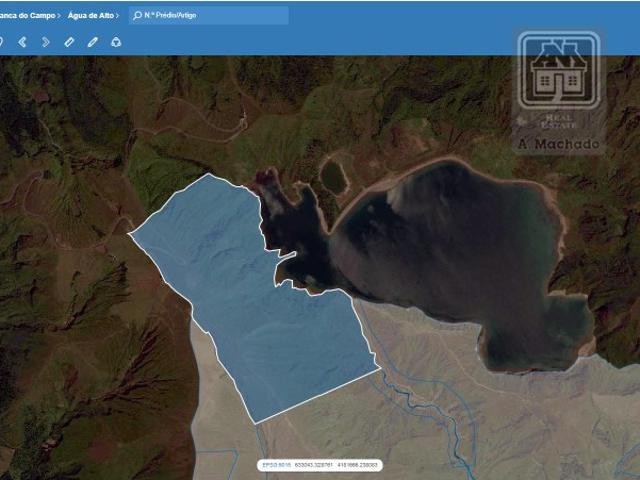640x480 pixels.
Task: Open the Água de Alto breadcrumb
Action: click(x=90, y=16)
